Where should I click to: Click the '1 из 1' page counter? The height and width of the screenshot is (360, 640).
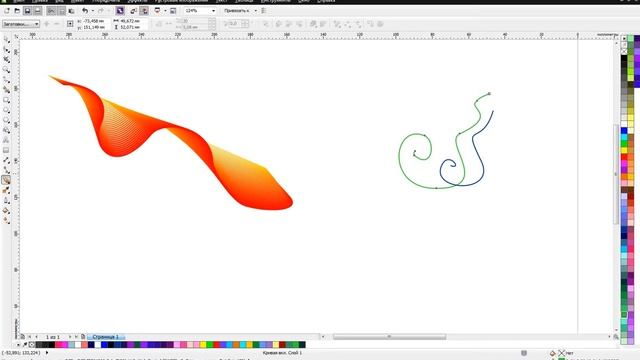53,337
